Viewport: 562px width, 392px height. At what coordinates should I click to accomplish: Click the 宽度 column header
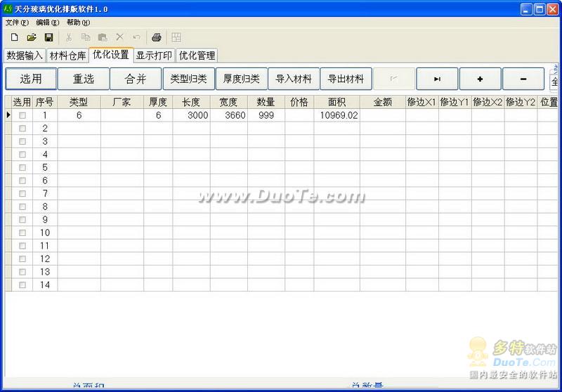click(x=229, y=103)
